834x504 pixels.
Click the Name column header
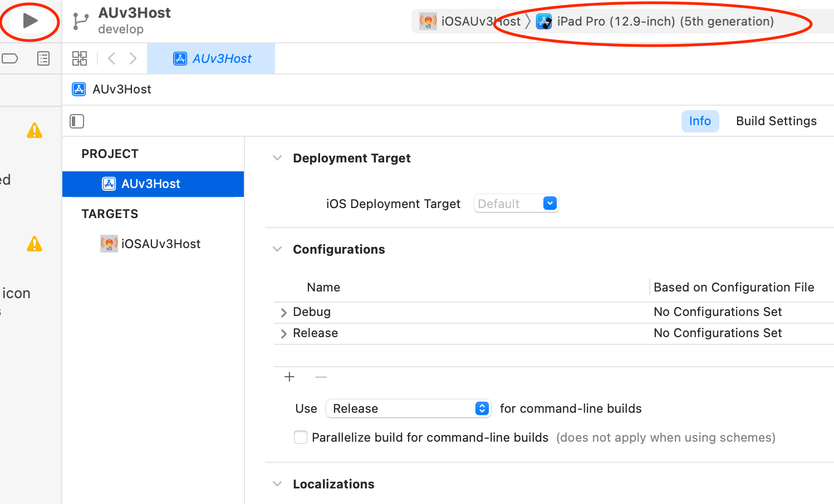pos(323,288)
